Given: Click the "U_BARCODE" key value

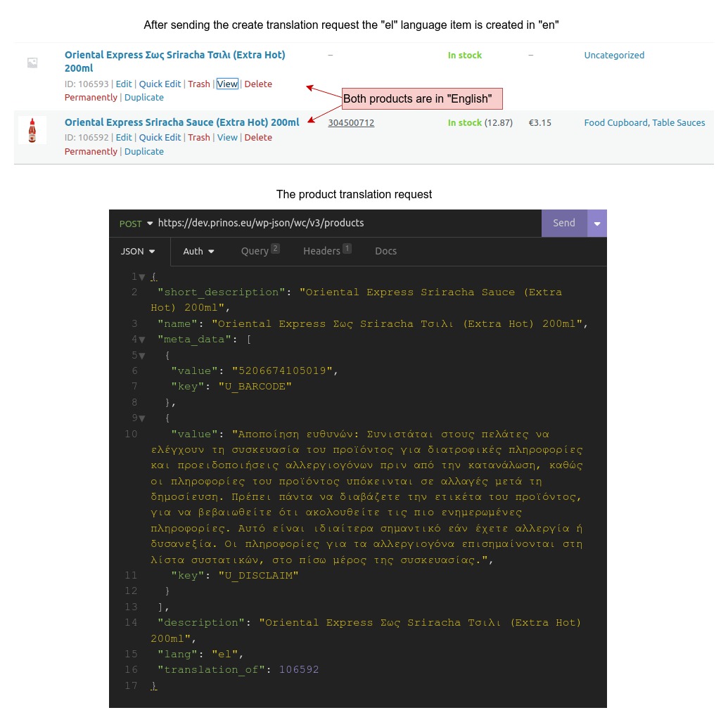Looking at the screenshot, I should 255,387.
